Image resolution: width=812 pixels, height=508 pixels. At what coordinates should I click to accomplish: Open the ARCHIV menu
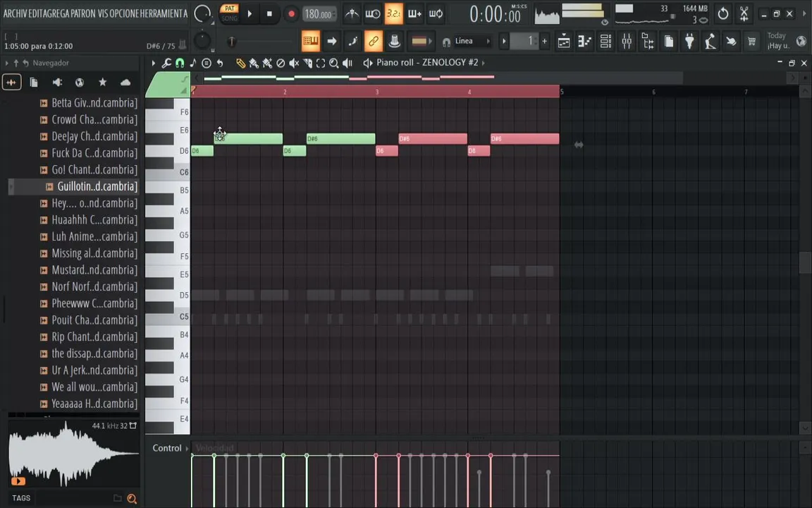[15, 13]
